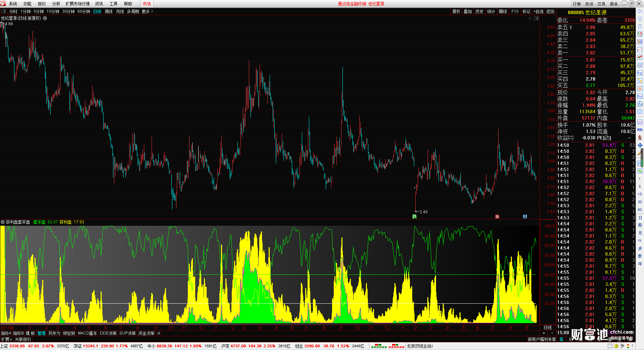Open the 分析 menu
This screenshot has width=644, height=350.
click(x=56, y=4)
